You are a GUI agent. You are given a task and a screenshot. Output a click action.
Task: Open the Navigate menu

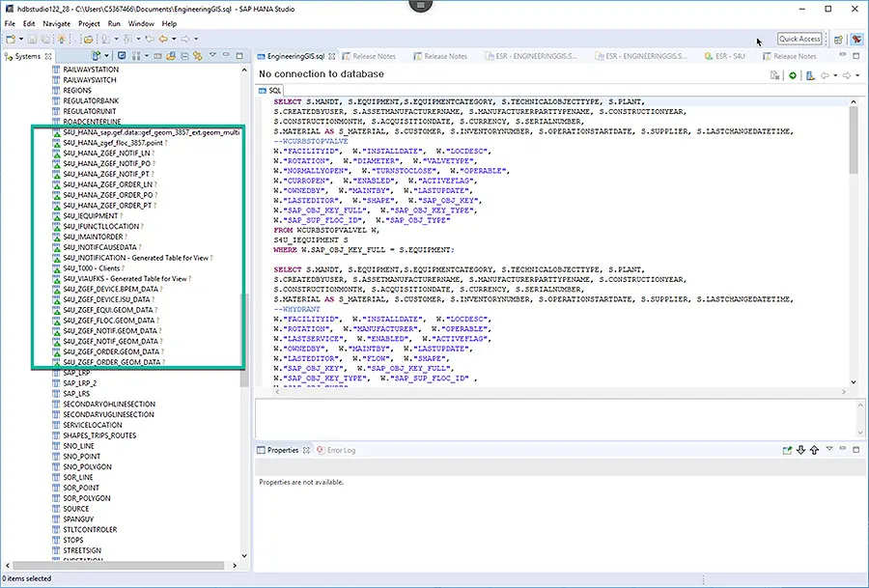click(x=56, y=22)
